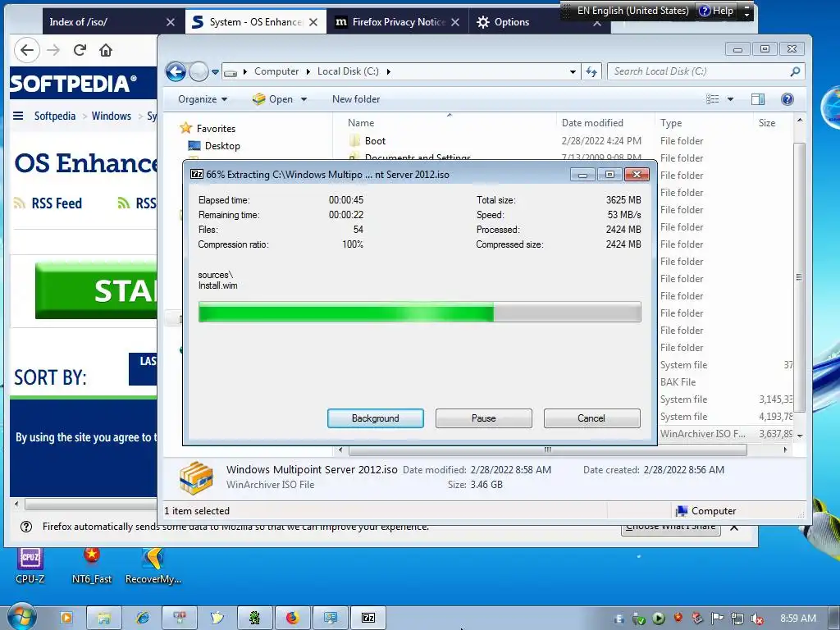840x630 pixels.
Task: Open network tray icon
Action: coord(737,619)
